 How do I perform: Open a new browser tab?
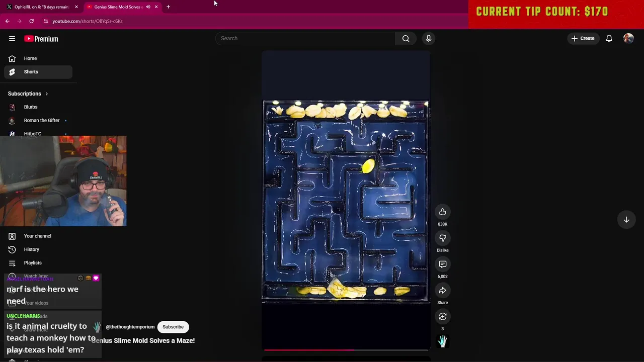coord(168,7)
